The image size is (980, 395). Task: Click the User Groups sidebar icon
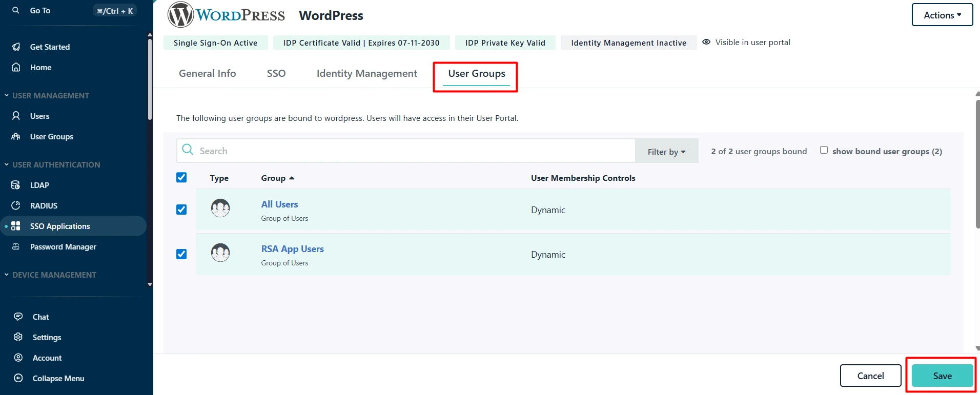[16, 136]
